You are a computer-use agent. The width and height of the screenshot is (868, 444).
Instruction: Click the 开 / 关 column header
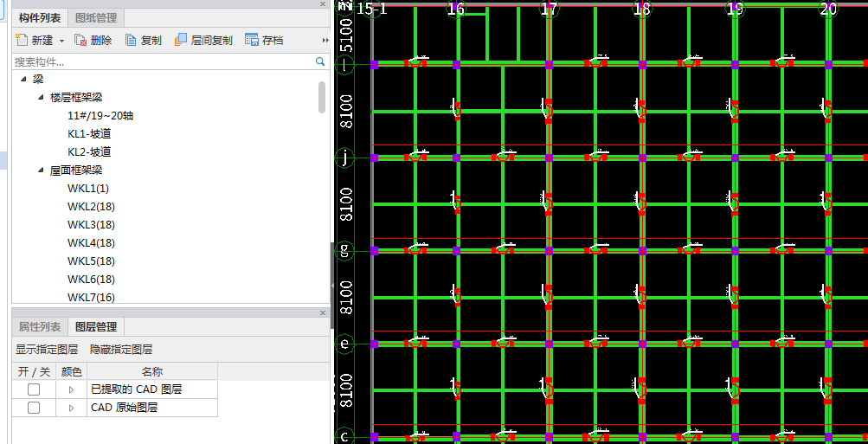34,371
